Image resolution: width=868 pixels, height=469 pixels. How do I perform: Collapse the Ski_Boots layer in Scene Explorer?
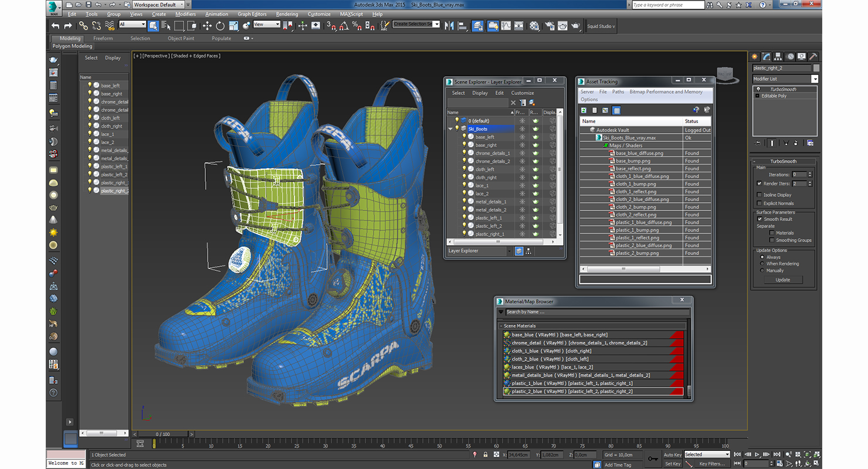(450, 129)
